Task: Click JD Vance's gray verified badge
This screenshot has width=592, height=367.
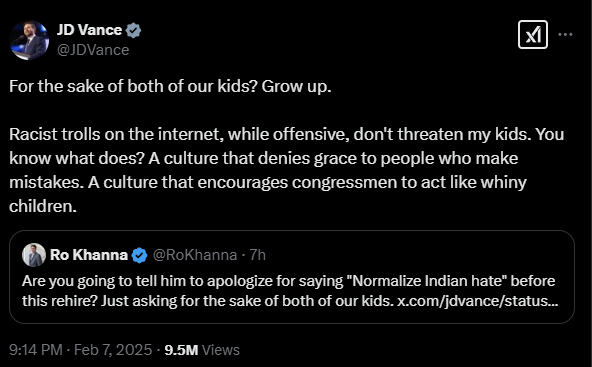Action: (x=133, y=30)
